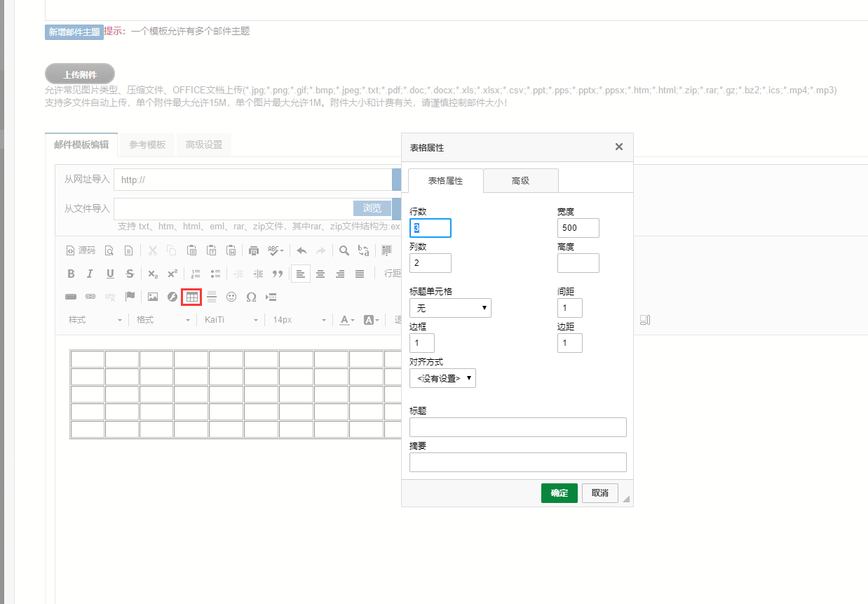The height and width of the screenshot is (604, 868).
Task: Click the 宽度 width input field
Action: click(578, 228)
